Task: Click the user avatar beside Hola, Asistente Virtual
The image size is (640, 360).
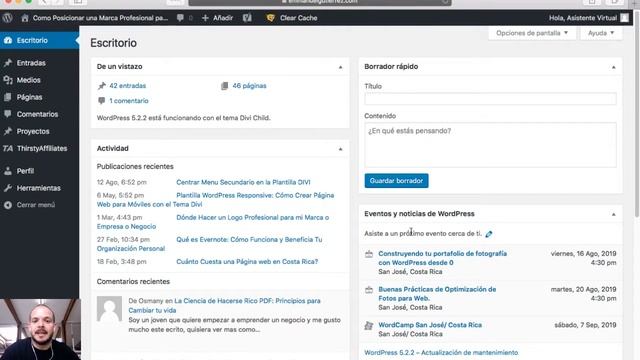Action: click(624, 18)
